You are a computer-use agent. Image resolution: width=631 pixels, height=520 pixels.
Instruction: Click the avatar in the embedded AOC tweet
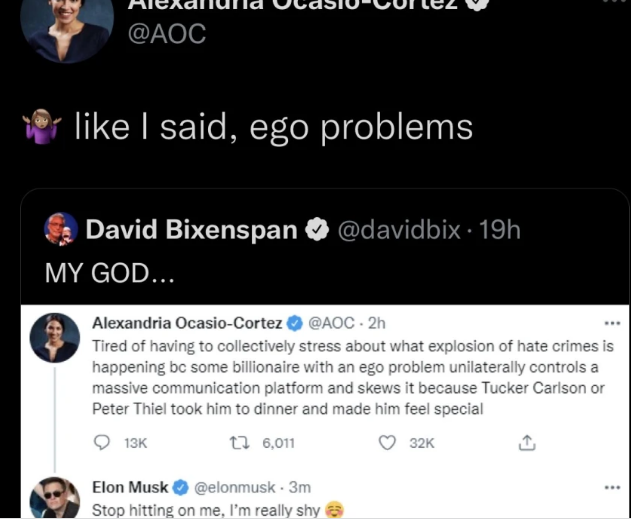(x=56, y=340)
